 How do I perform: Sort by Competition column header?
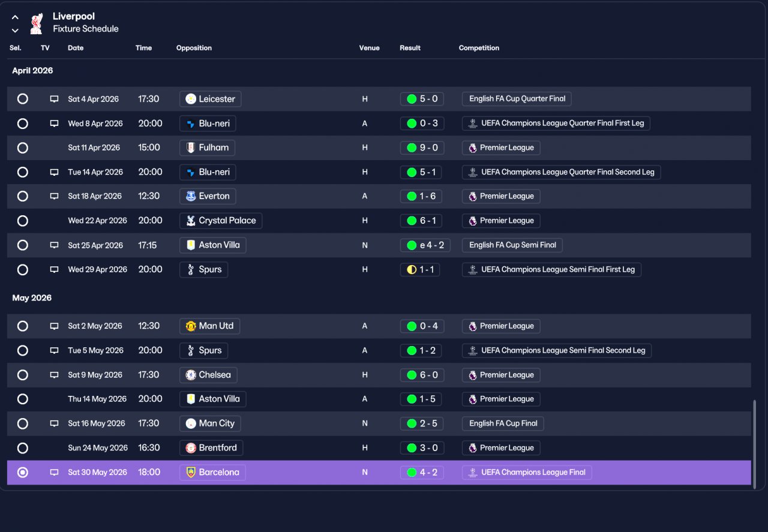tap(479, 48)
